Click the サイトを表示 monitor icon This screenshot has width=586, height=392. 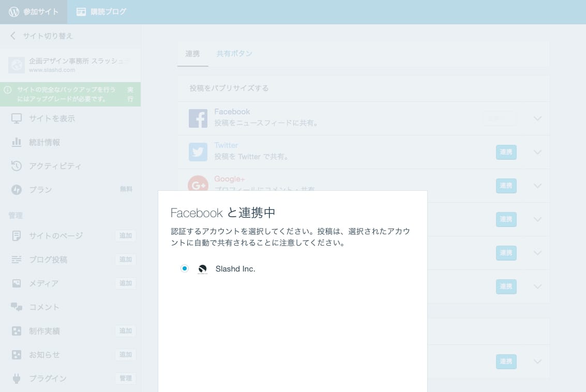[x=17, y=118]
